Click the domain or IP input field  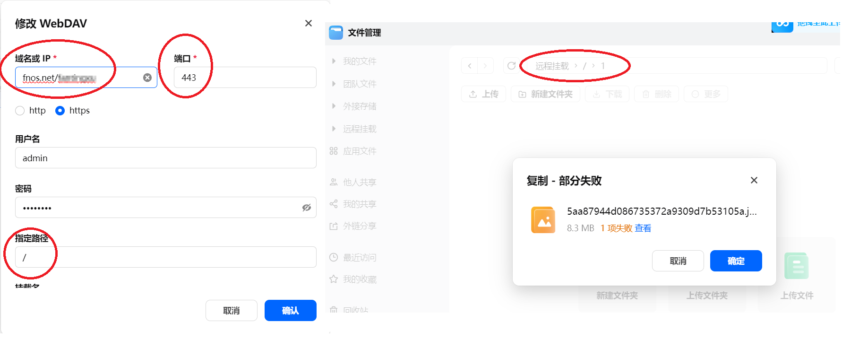point(86,78)
